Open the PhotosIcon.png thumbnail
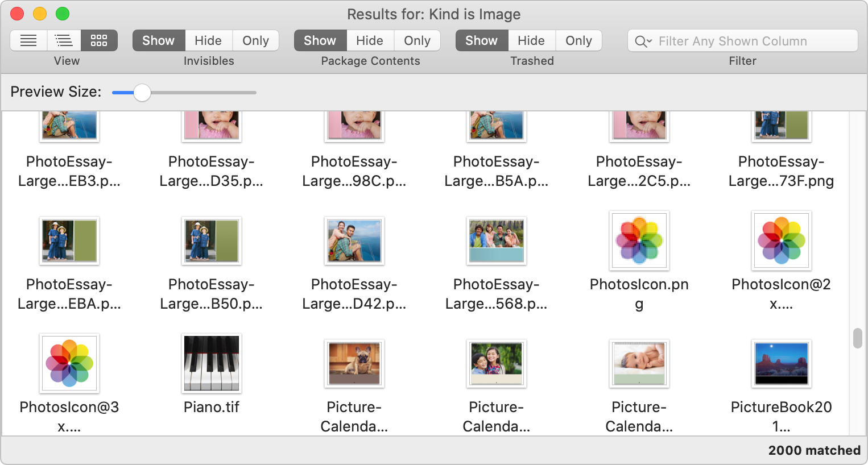868x465 pixels. pos(639,241)
